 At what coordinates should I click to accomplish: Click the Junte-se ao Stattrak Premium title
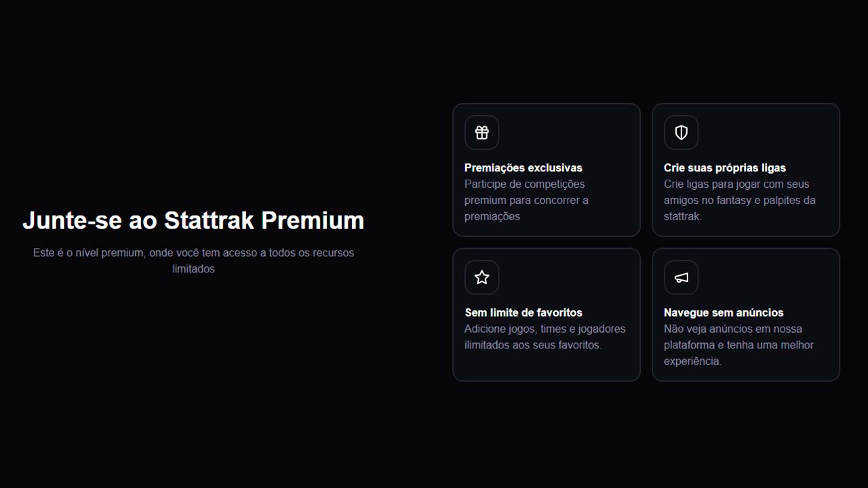[x=193, y=220]
